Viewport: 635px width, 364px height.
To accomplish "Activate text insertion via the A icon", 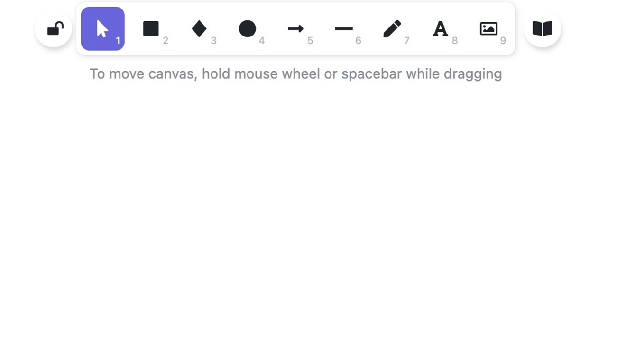I will click(440, 29).
